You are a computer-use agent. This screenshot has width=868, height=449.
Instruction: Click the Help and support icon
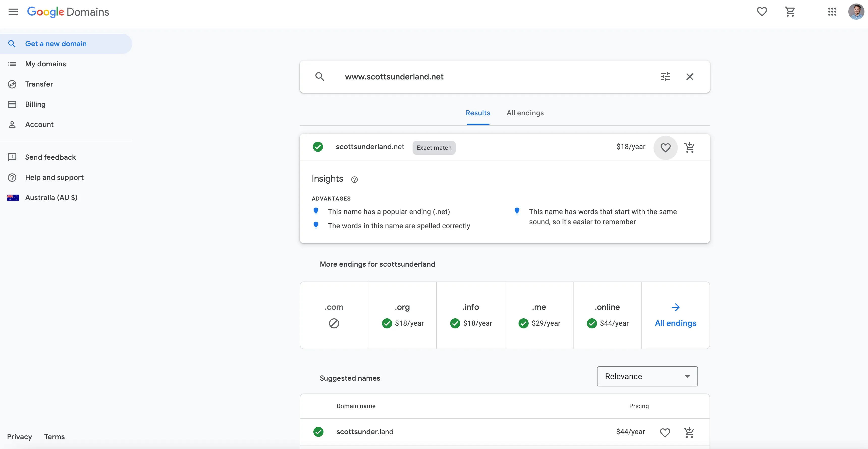point(12,178)
